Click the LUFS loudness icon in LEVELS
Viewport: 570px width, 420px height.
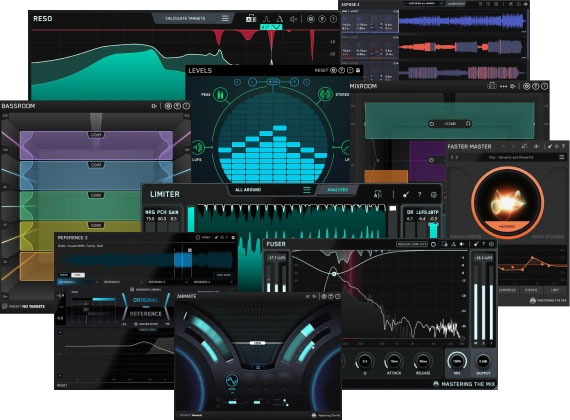point(198,148)
